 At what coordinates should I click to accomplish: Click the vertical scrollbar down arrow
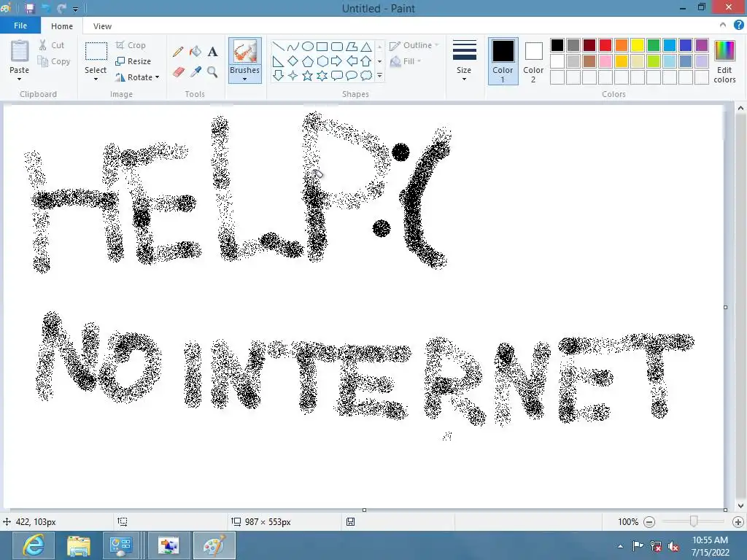click(x=740, y=506)
